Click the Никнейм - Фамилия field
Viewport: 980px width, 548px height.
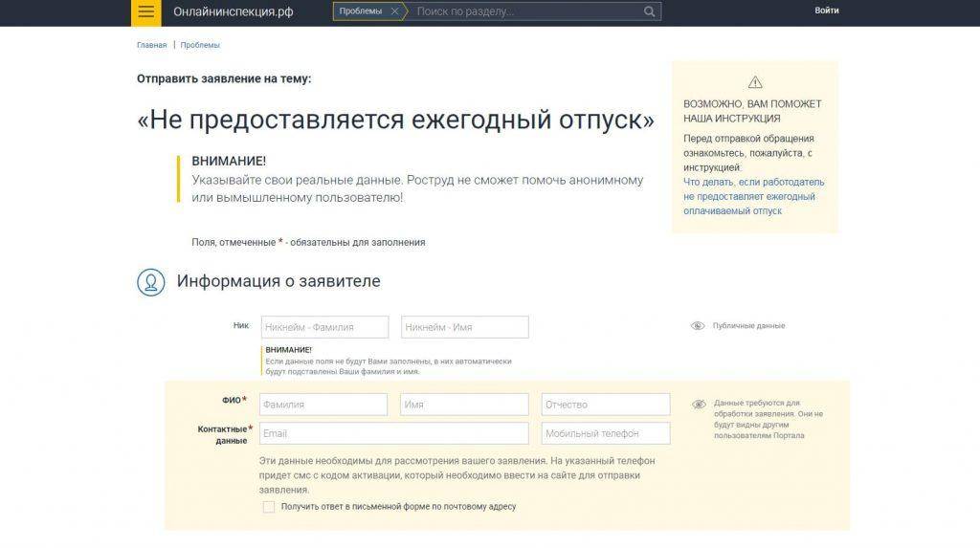324,327
